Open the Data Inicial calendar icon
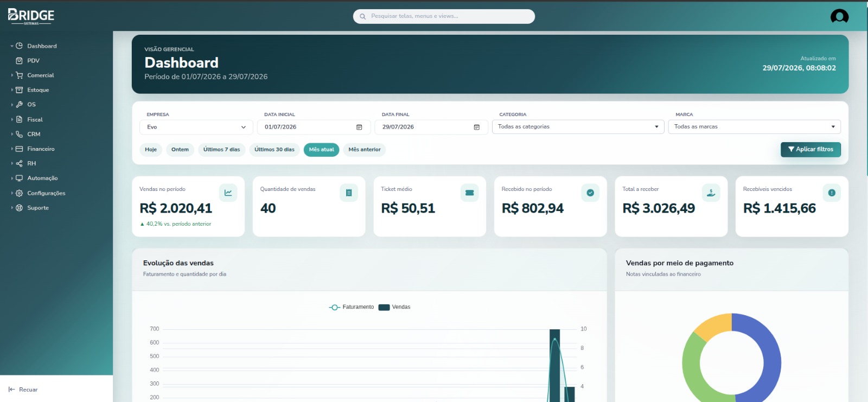The width and height of the screenshot is (868, 402). click(359, 127)
